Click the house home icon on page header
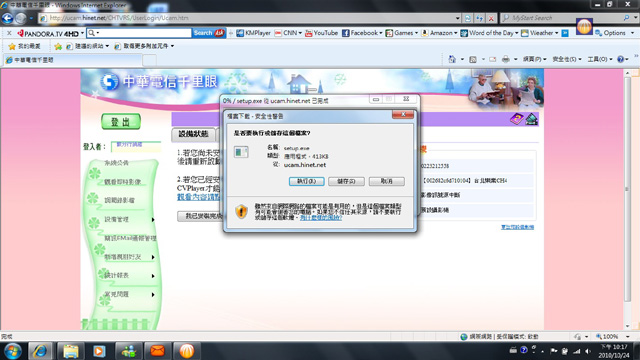This screenshot has width=640, height=360. click(531, 119)
